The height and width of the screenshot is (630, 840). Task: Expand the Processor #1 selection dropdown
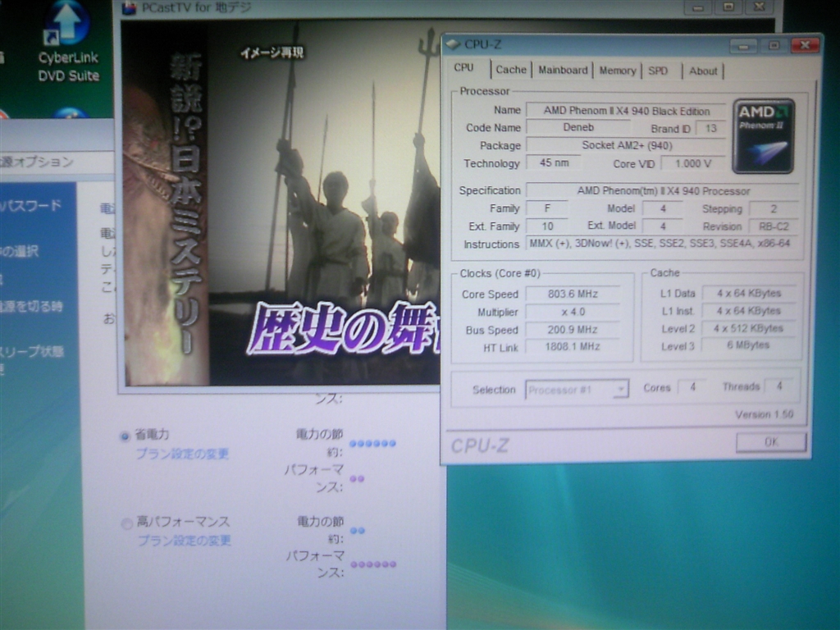620,390
